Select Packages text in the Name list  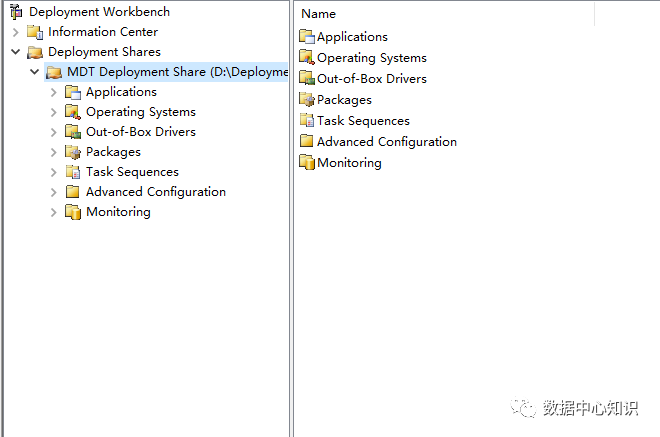(344, 100)
